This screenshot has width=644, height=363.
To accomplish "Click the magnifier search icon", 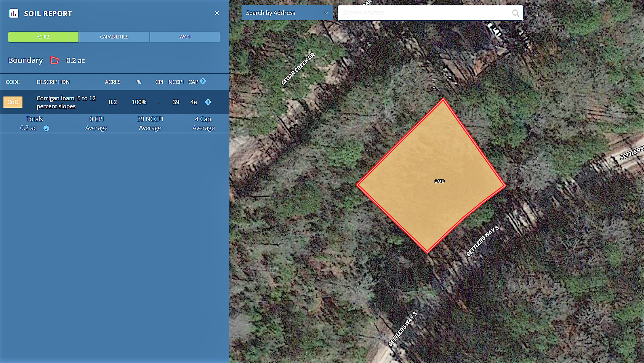I will pos(515,13).
